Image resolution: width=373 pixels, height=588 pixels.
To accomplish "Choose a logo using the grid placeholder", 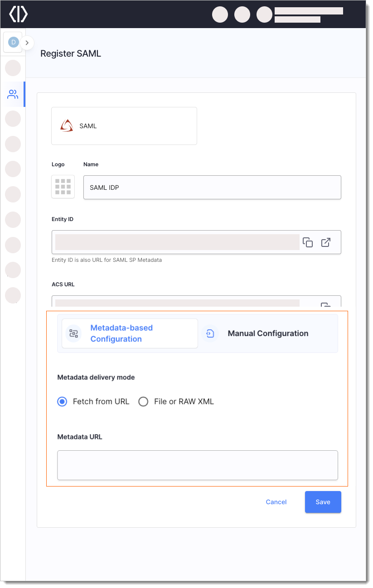I will coord(63,187).
